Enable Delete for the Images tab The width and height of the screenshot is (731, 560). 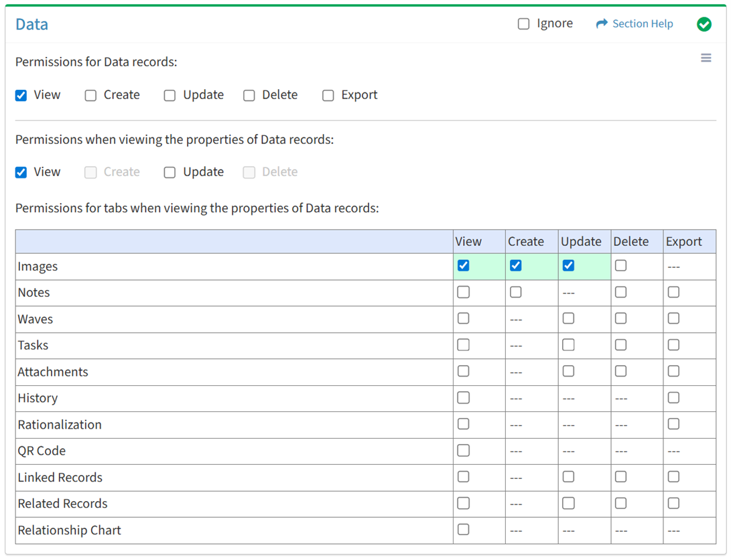(x=620, y=266)
